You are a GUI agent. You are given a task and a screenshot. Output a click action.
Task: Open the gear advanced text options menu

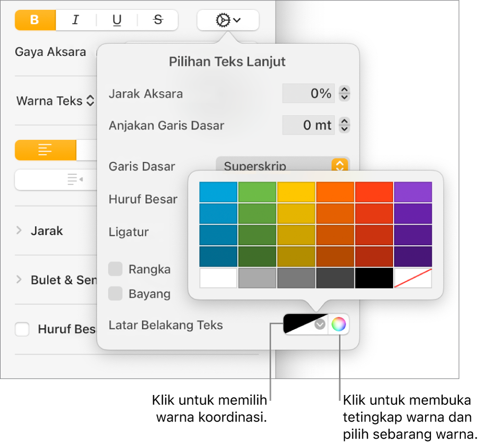(228, 20)
